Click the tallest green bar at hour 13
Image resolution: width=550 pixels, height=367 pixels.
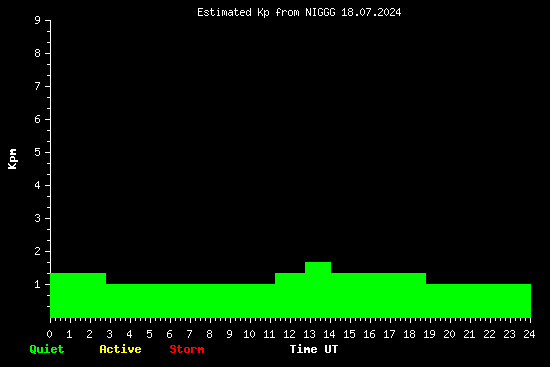point(318,290)
